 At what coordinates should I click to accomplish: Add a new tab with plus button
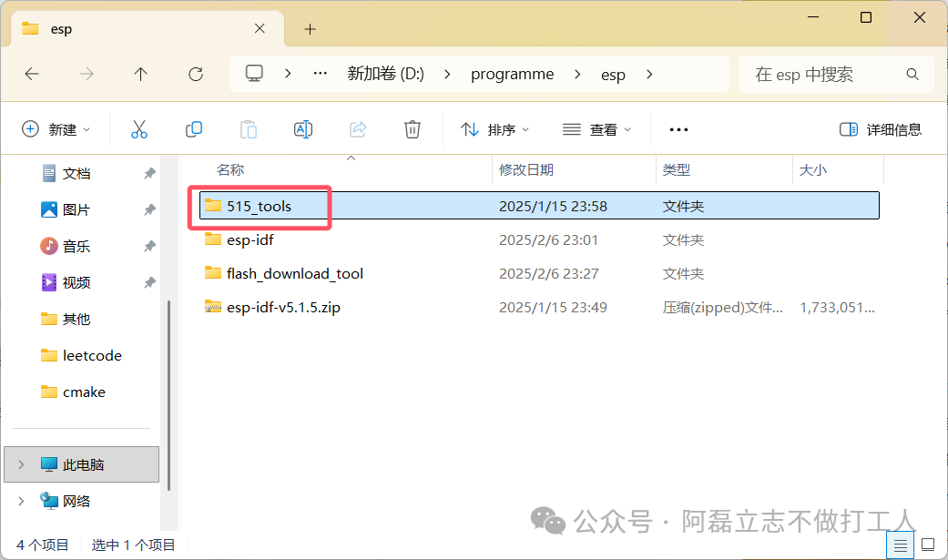pyautogui.click(x=310, y=29)
